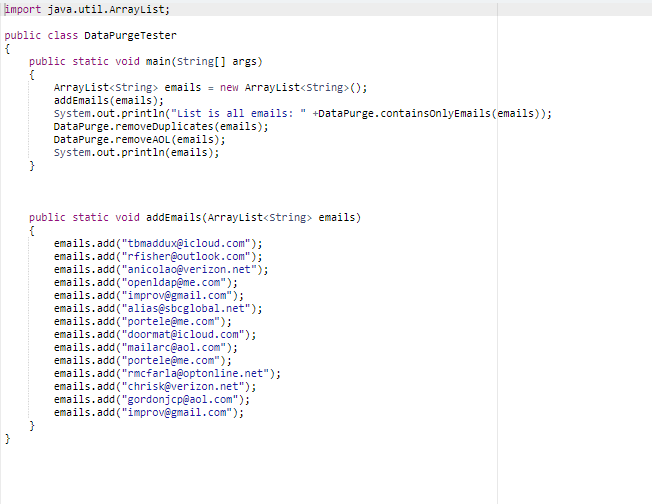Click the addEmails method declaration line

(195, 217)
